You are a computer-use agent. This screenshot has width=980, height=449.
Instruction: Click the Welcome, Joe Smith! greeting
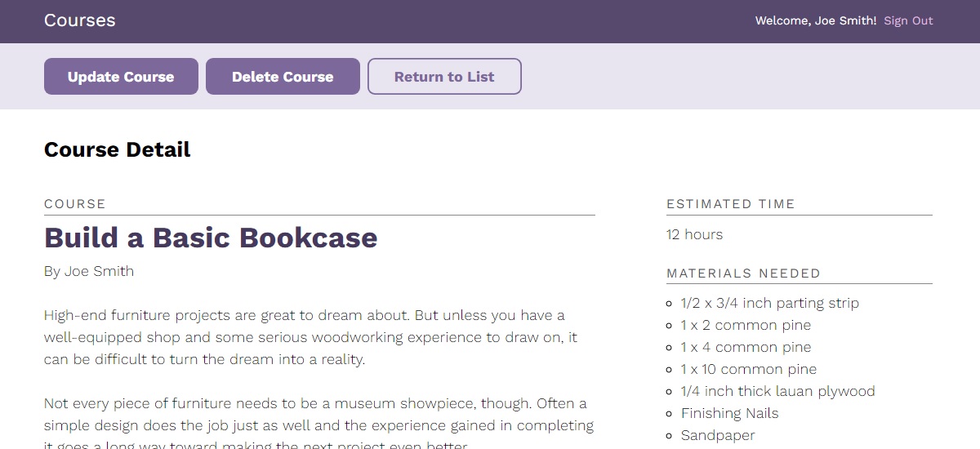(815, 21)
